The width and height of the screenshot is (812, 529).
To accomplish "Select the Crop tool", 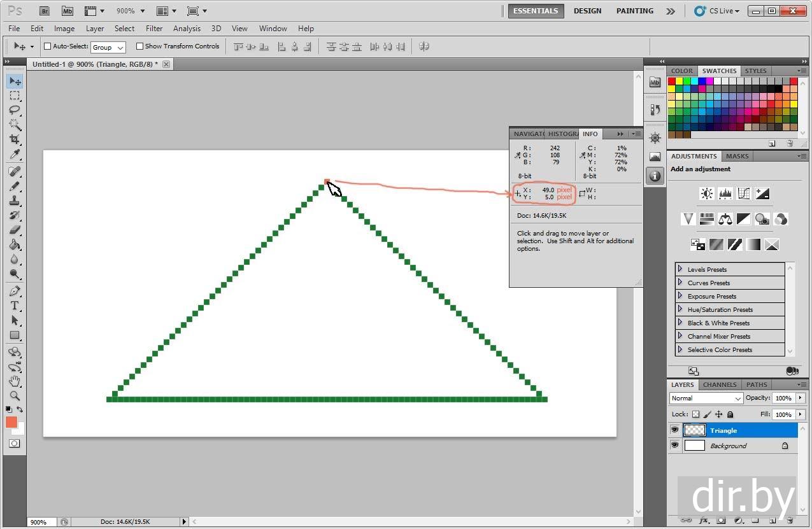I will pyautogui.click(x=15, y=139).
